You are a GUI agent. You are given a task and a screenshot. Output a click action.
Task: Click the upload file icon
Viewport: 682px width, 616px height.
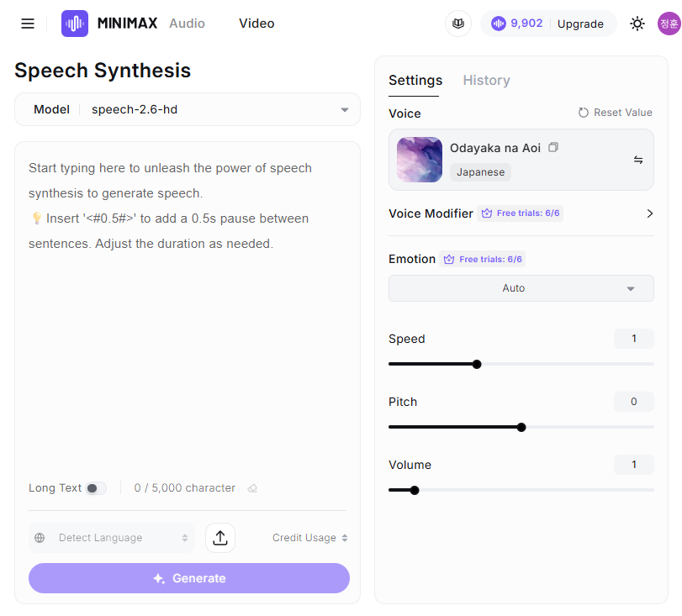coord(220,538)
